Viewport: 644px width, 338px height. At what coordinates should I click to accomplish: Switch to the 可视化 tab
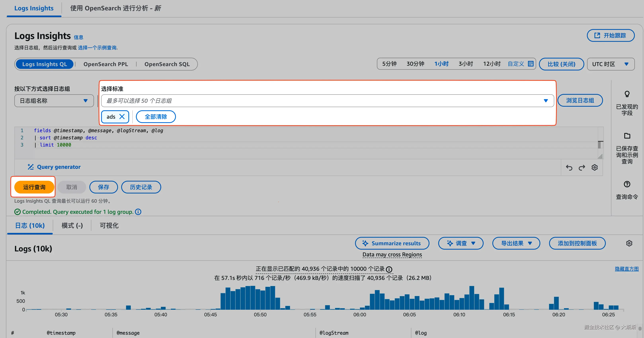109,226
